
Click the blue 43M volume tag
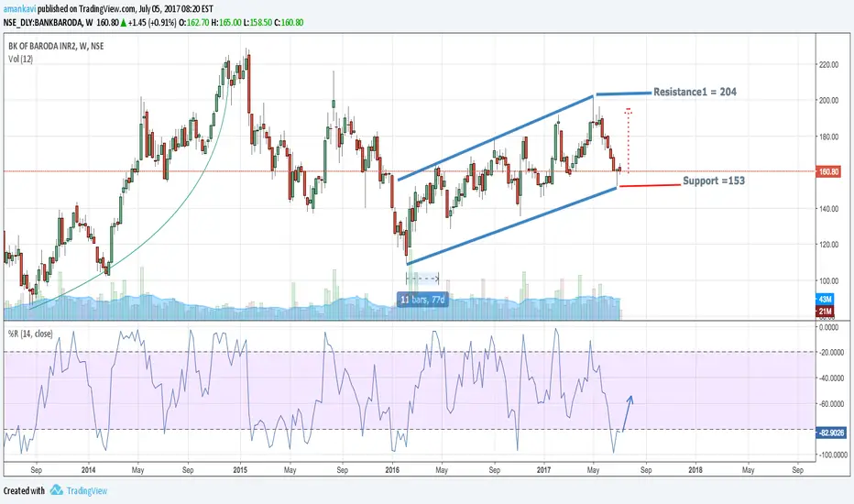click(x=825, y=299)
